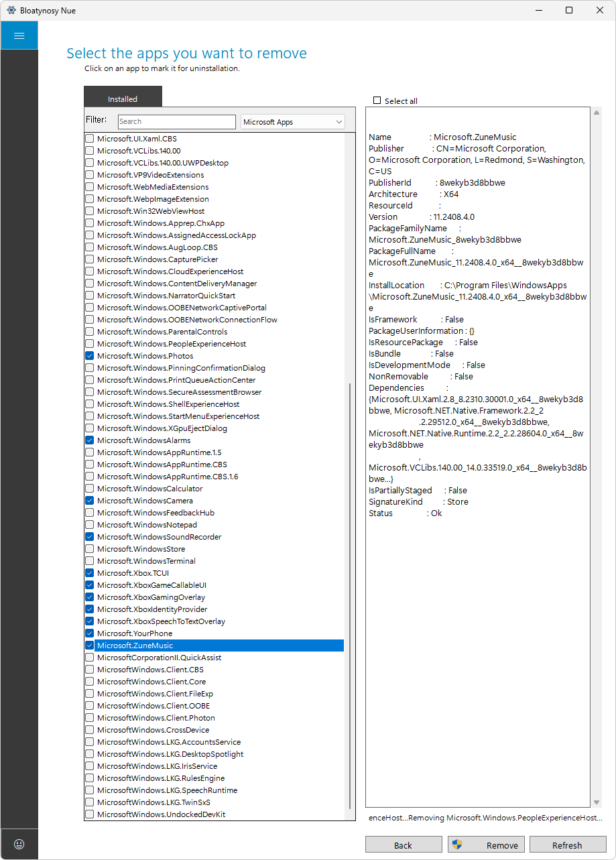Select MicrosoftWindows.LKG.TwinSxS row

(214, 802)
